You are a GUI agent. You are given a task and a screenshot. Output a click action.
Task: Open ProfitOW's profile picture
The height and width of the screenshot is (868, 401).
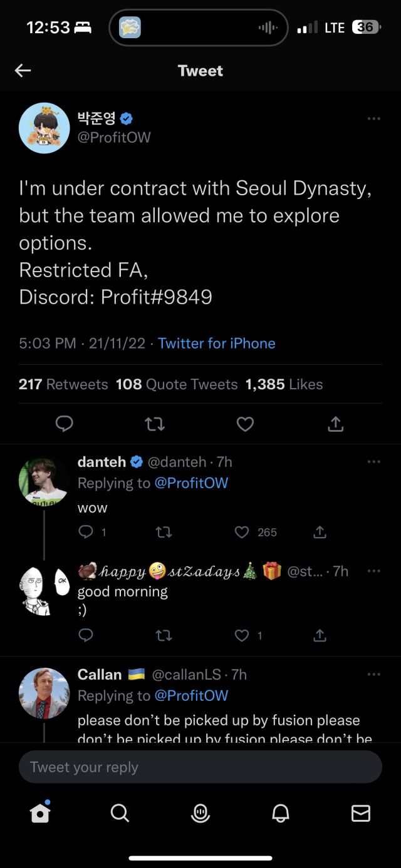point(44,128)
